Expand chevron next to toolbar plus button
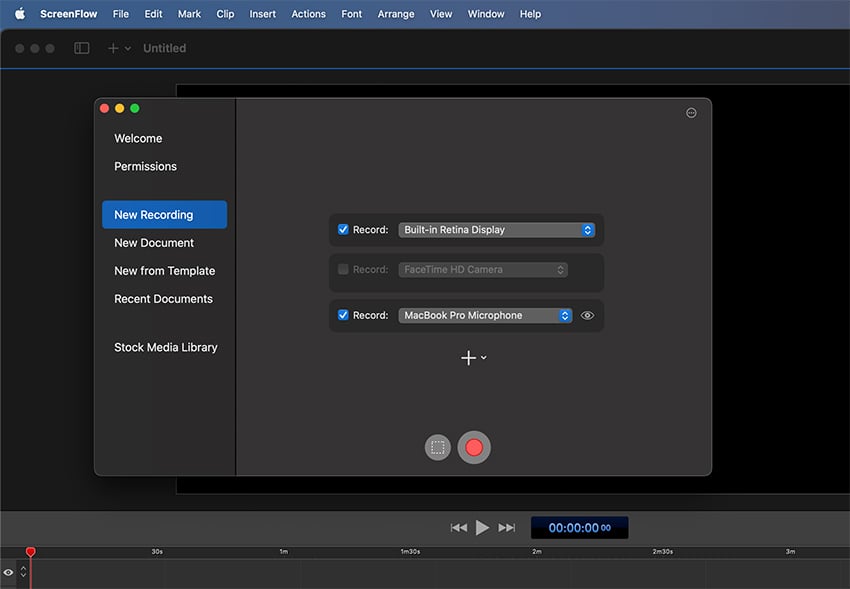The image size is (850, 589). pos(128,48)
